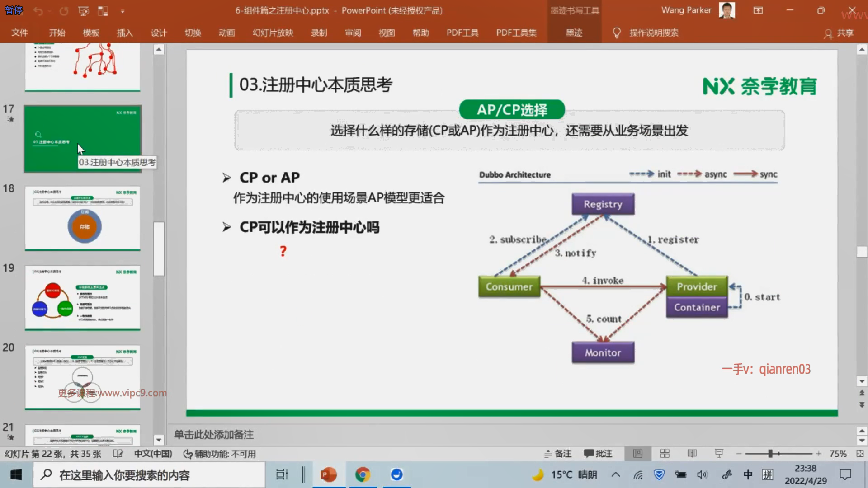Switch to reading view icon
The image size is (868, 488).
(692, 453)
